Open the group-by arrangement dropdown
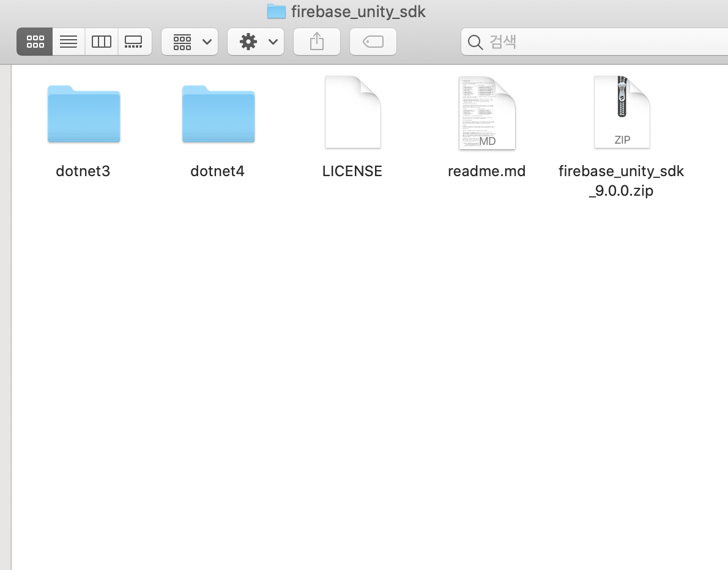 click(190, 42)
